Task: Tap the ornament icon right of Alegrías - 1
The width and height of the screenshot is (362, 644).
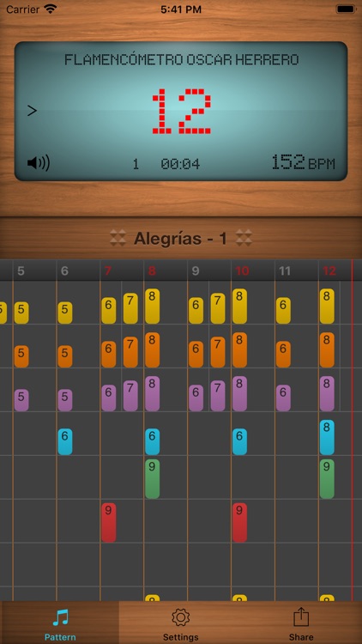Action: pyautogui.click(x=244, y=238)
